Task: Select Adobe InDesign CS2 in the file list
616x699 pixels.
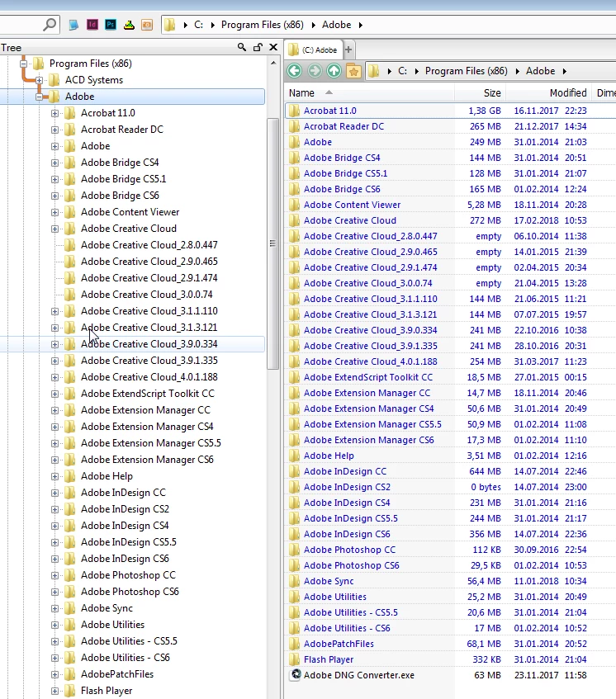Action: (x=347, y=487)
